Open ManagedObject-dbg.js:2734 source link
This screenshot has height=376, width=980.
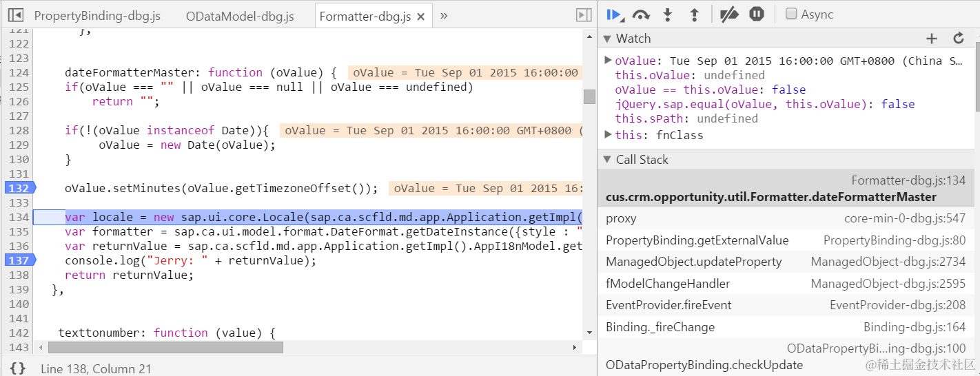[x=888, y=262]
